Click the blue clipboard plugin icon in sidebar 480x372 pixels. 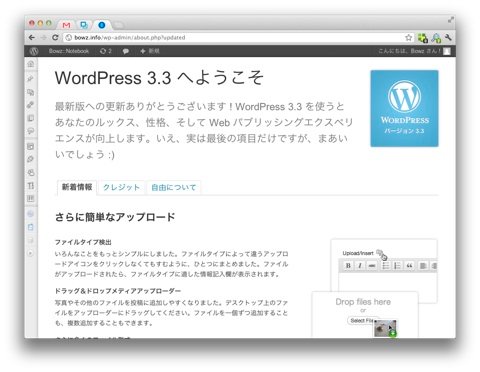(x=31, y=227)
